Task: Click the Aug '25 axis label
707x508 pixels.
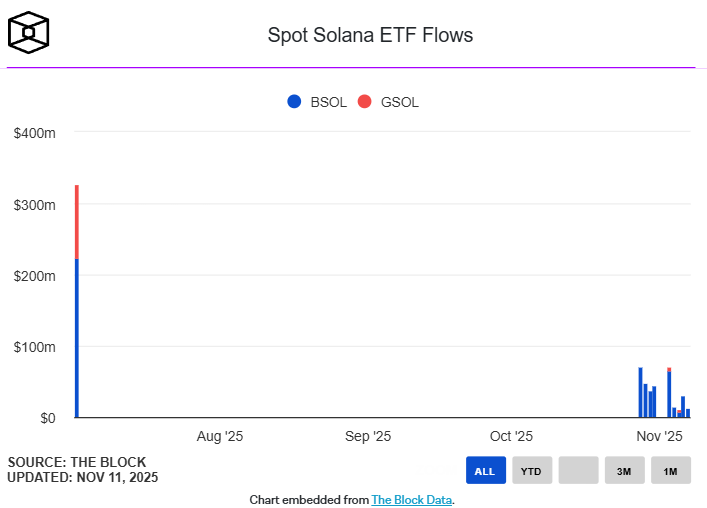Action: pos(220,436)
